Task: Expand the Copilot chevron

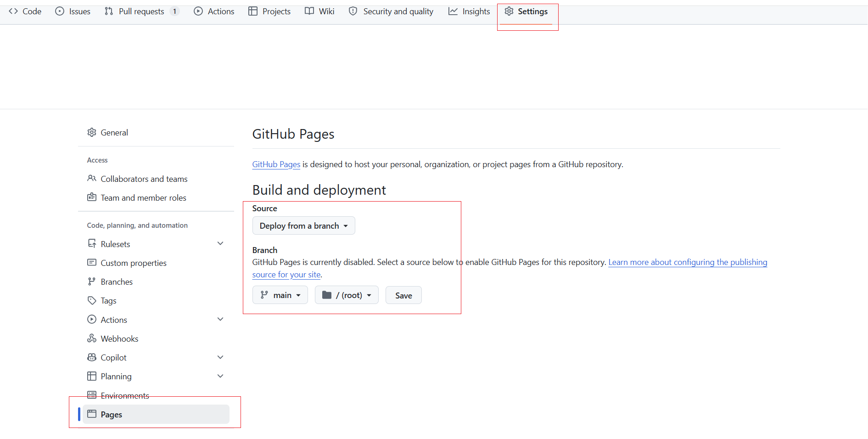Action: click(x=220, y=357)
